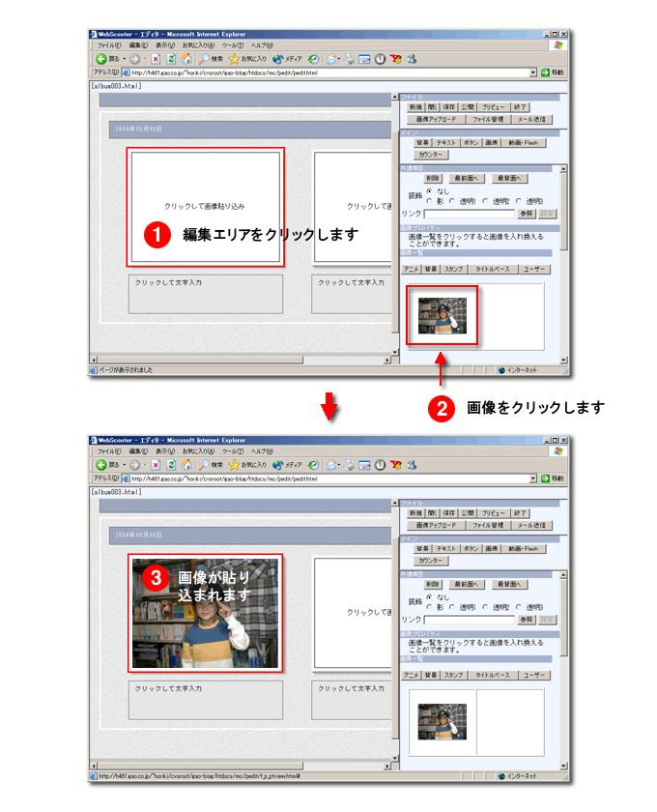Click the リンク text field in upper window

pyautogui.click(x=470, y=214)
